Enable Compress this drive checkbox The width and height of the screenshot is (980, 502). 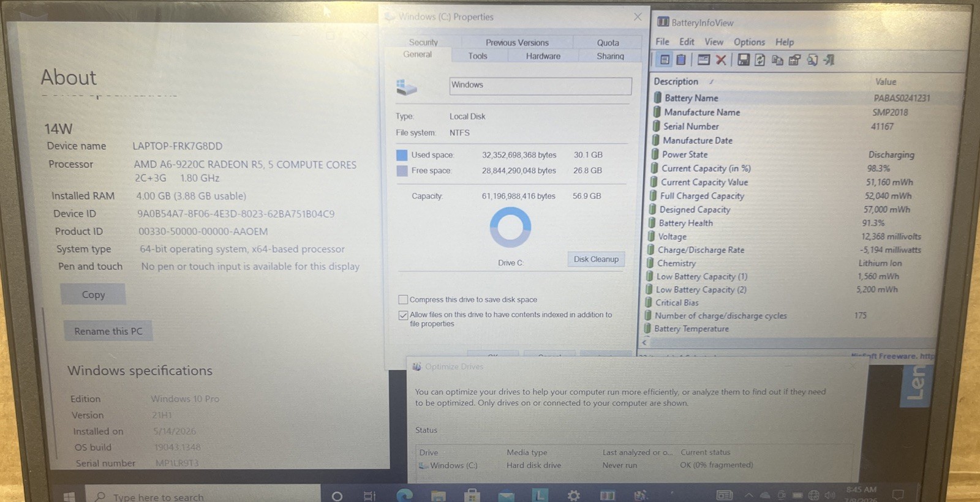tap(403, 299)
